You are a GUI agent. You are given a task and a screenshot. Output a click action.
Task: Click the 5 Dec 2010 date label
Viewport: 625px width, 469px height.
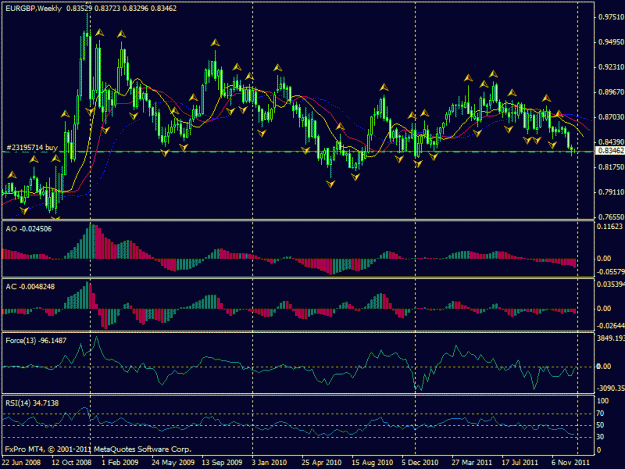click(x=420, y=463)
